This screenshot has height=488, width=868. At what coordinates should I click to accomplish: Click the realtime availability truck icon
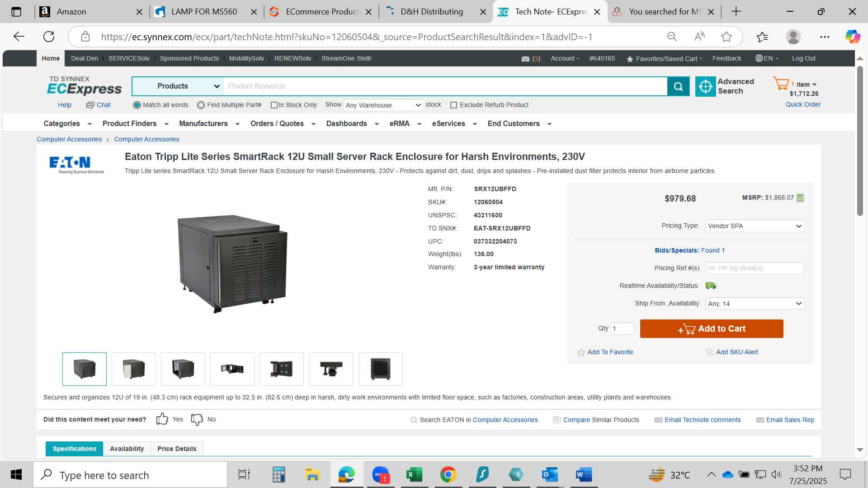pos(711,286)
